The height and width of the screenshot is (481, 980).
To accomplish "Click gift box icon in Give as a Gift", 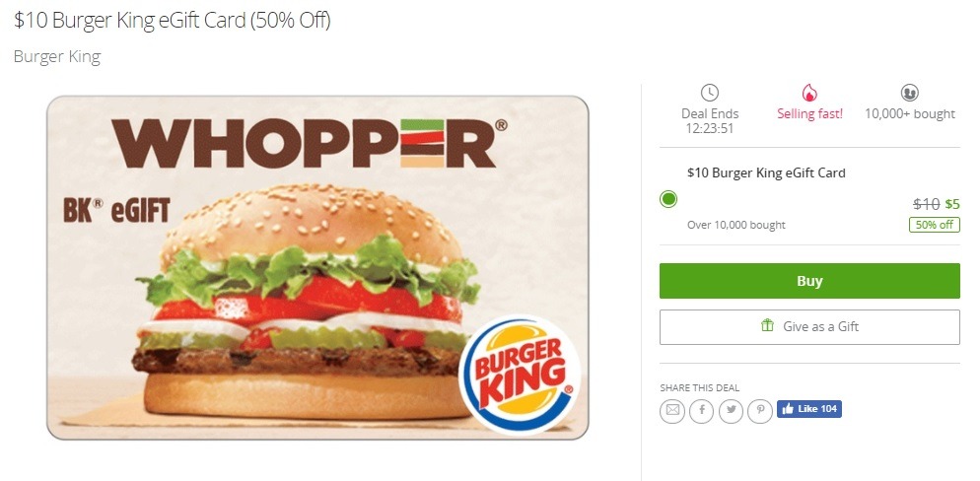I will 767,325.
